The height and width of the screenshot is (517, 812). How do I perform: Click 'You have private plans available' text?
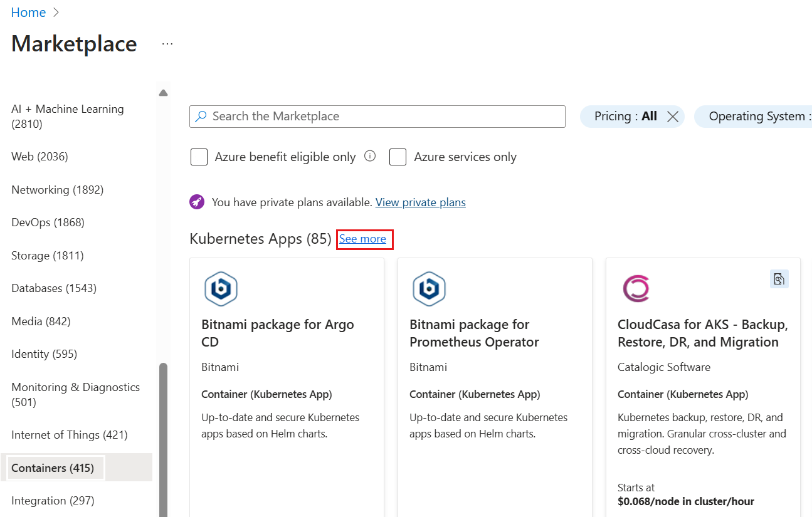292,202
